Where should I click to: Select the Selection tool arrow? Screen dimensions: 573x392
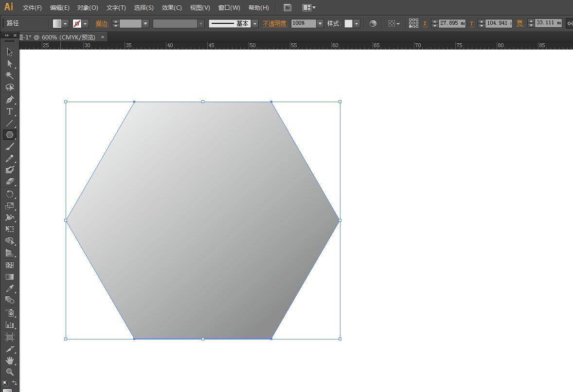(9, 52)
